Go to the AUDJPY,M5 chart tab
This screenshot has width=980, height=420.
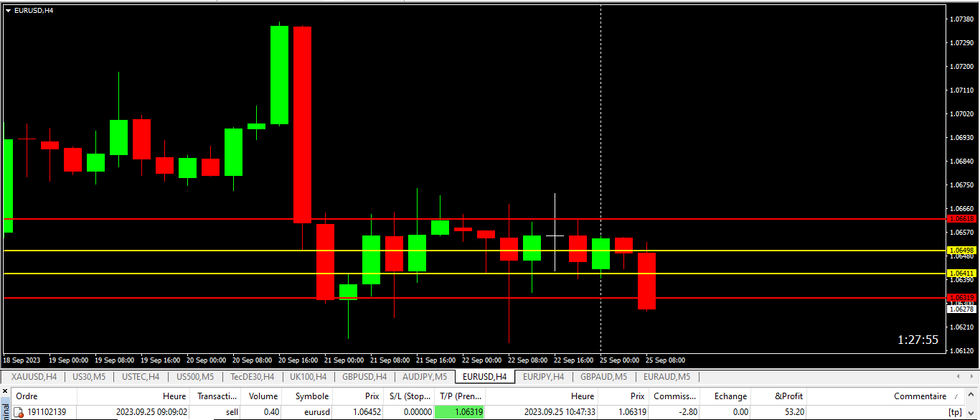pyautogui.click(x=425, y=376)
